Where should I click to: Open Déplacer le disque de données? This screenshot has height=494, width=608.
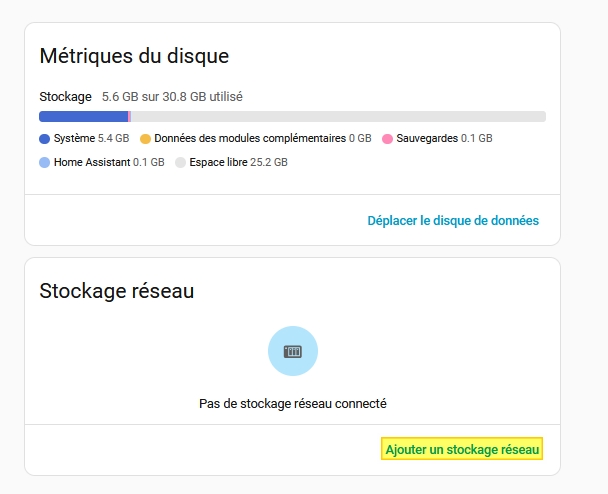(453, 220)
